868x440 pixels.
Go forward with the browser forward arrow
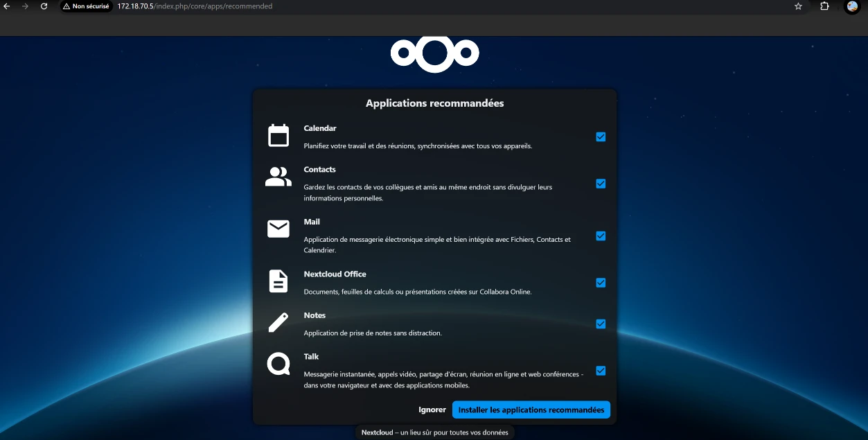(26, 6)
